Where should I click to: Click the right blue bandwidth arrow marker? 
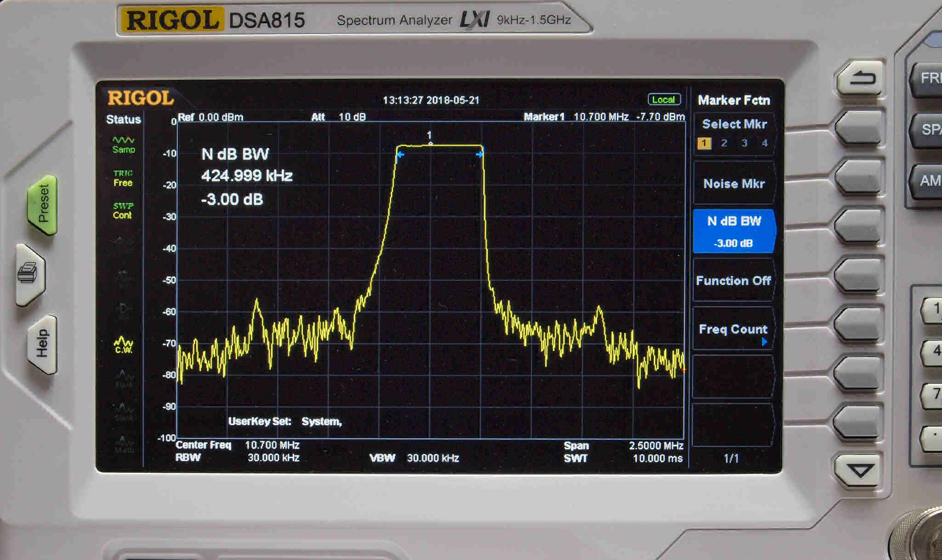tap(479, 155)
